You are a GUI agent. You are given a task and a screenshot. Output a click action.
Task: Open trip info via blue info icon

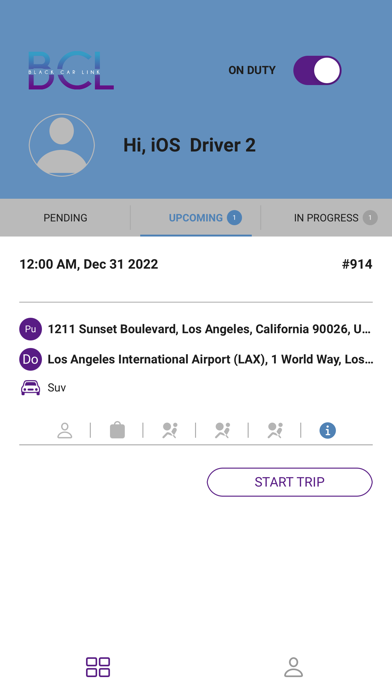(x=328, y=430)
